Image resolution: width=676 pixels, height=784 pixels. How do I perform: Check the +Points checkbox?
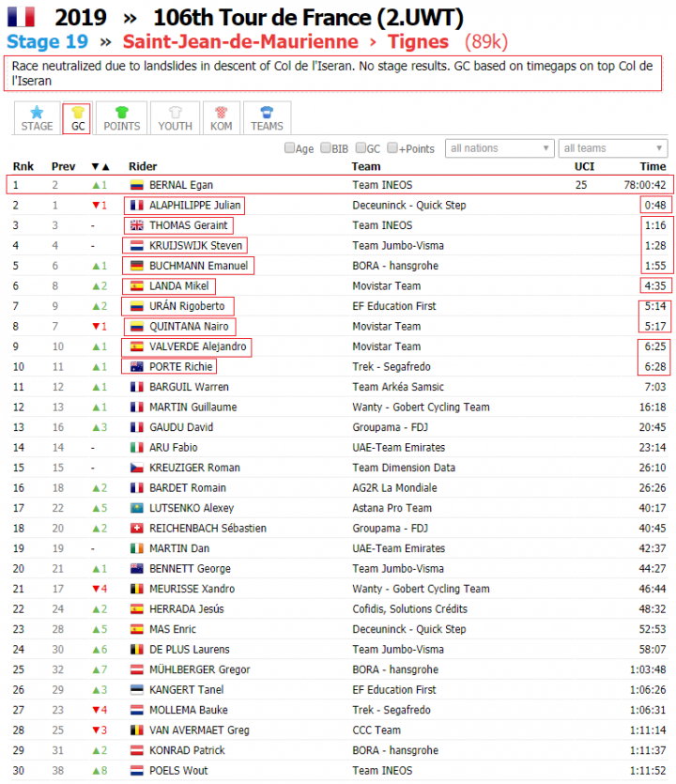(392, 147)
